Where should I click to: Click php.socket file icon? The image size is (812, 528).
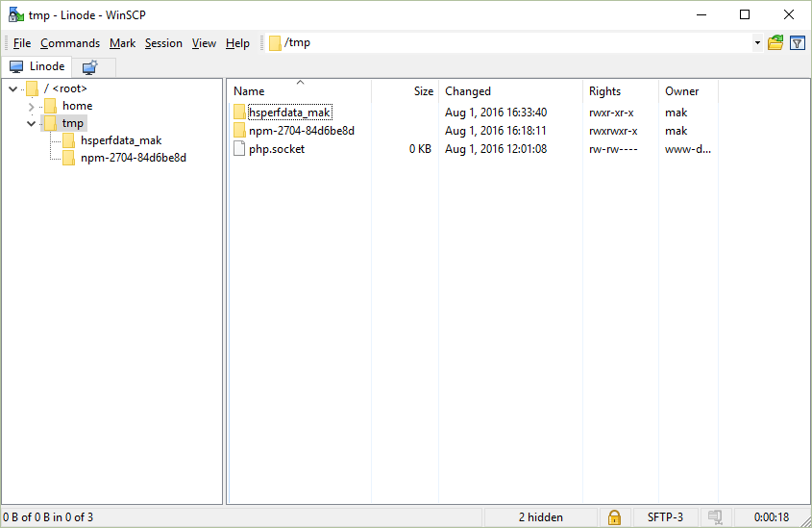tap(239, 149)
